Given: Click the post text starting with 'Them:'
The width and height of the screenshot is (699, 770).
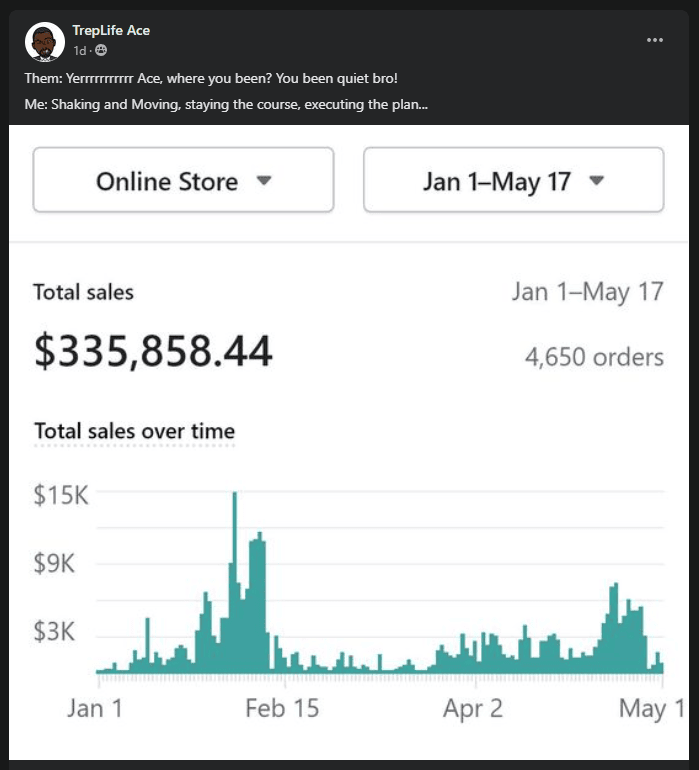Looking at the screenshot, I should click(211, 78).
